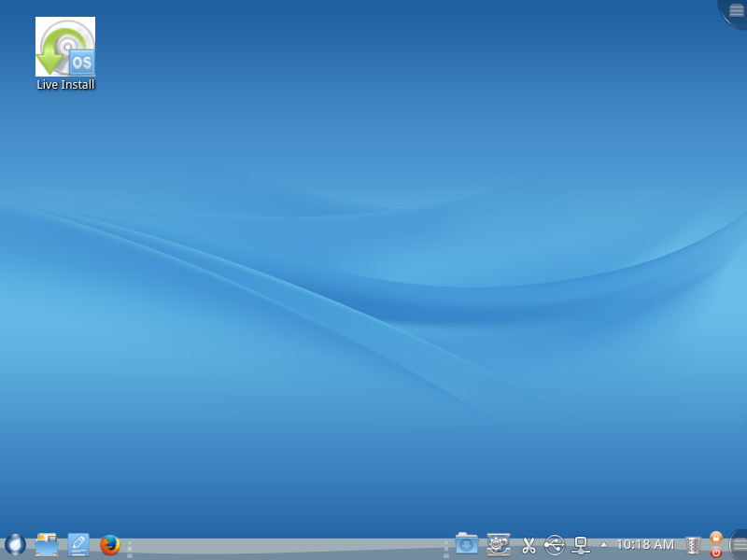The image size is (747, 560).
Task: Click the dotted handle right of Firefox
Action: (130, 548)
